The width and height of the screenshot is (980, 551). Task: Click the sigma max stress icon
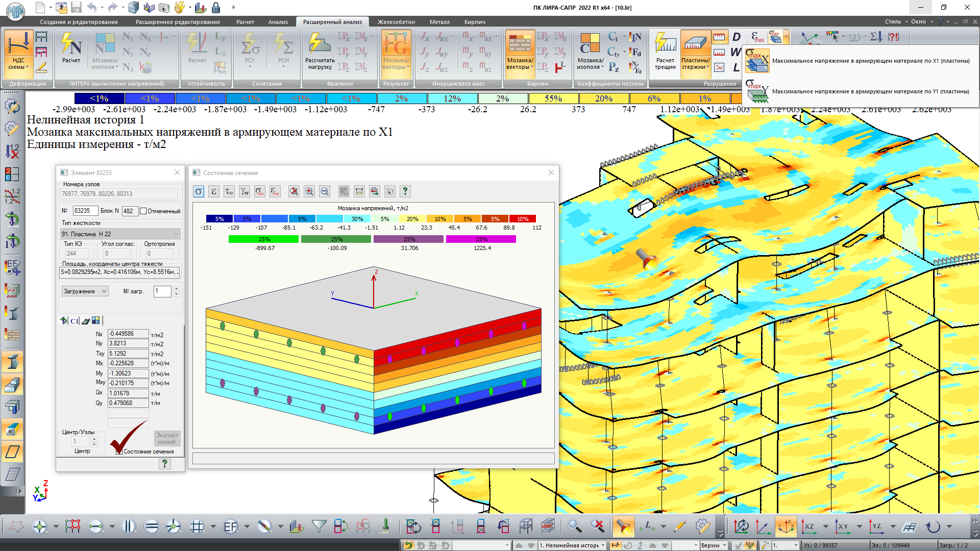[260, 191]
